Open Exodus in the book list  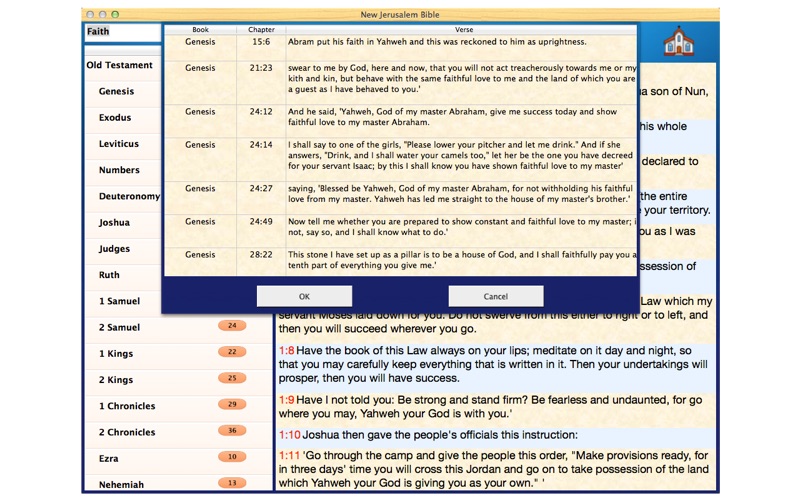tap(115, 117)
